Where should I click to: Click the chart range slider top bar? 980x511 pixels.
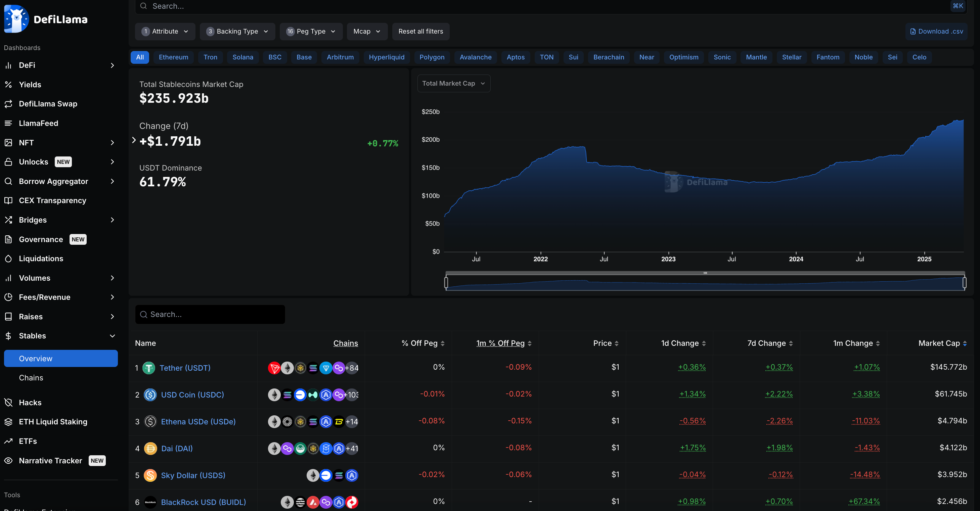(705, 273)
